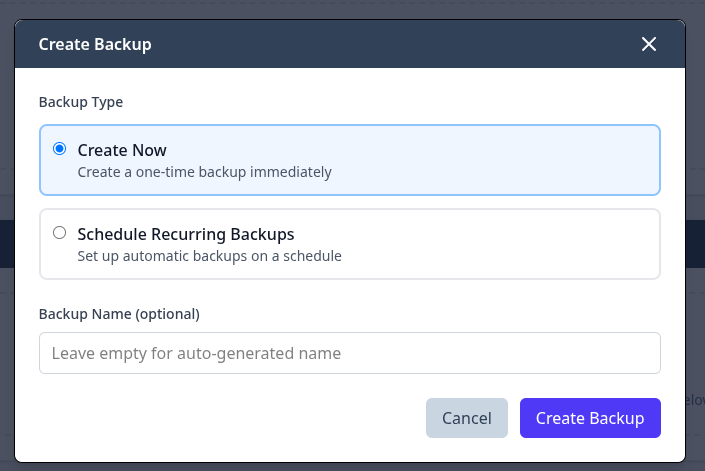
Task: Click 'Create a one-time backup immediately' description
Action: [x=204, y=172]
